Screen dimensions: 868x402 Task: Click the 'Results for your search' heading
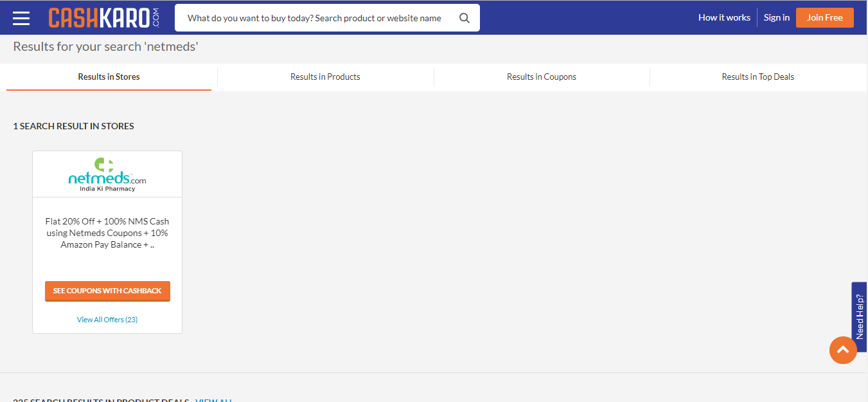pyautogui.click(x=105, y=46)
